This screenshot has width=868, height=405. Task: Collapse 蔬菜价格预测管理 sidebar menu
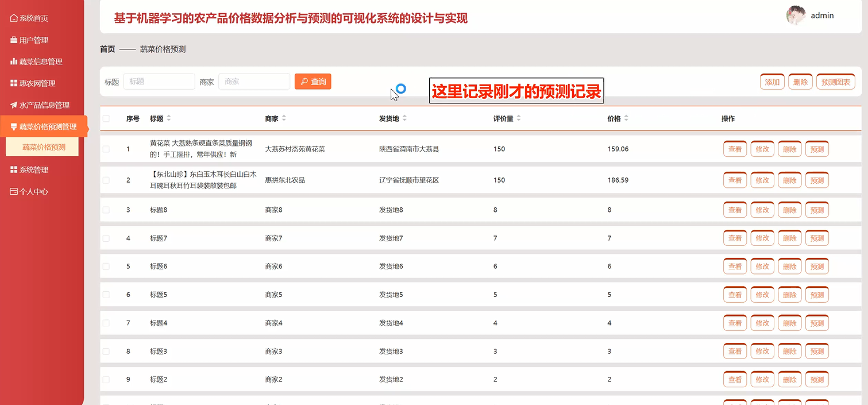click(43, 127)
